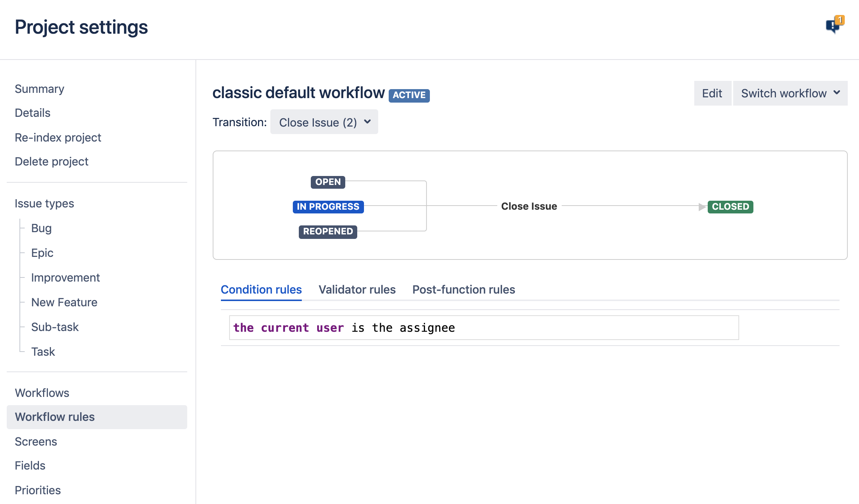Switch to the Validator rules tab
Image resolution: width=859 pixels, height=504 pixels.
click(x=357, y=289)
